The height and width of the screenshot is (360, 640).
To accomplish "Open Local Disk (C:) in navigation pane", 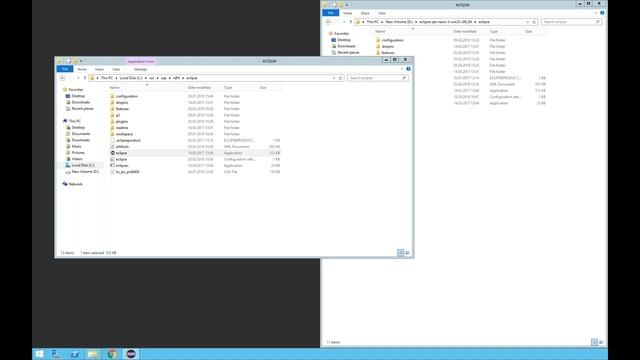I will point(83,165).
